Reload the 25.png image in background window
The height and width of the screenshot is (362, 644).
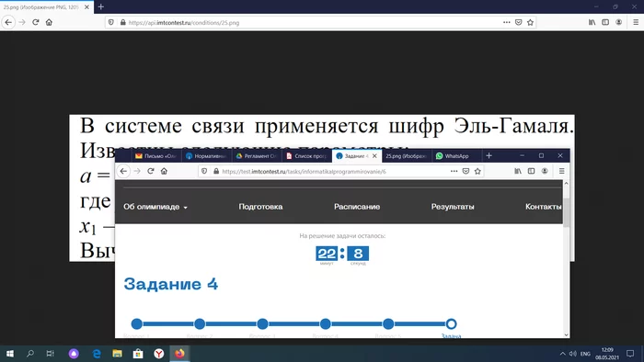pyautogui.click(x=35, y=23)
